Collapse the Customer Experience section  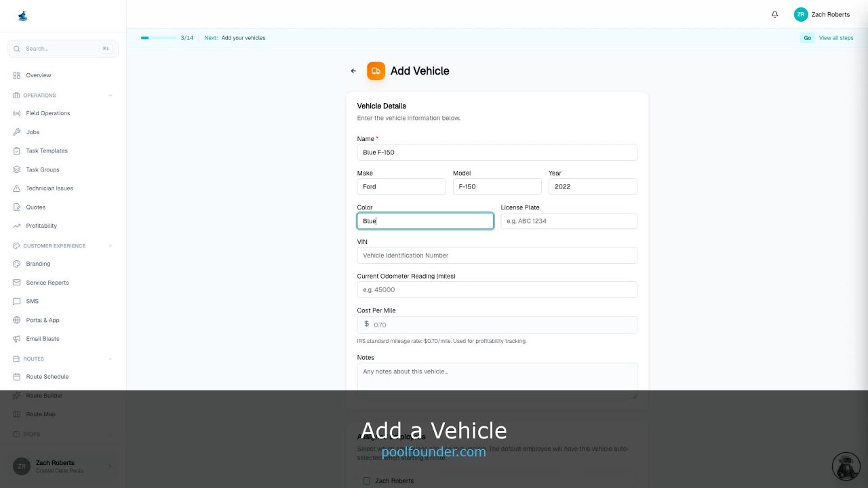[x=110, y=246]
